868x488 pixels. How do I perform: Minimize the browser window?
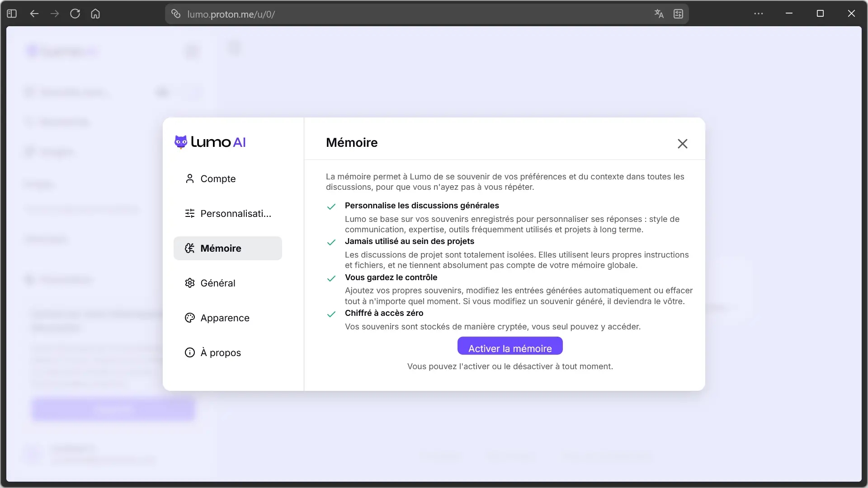pyautogui.click(x=789, y=14)
